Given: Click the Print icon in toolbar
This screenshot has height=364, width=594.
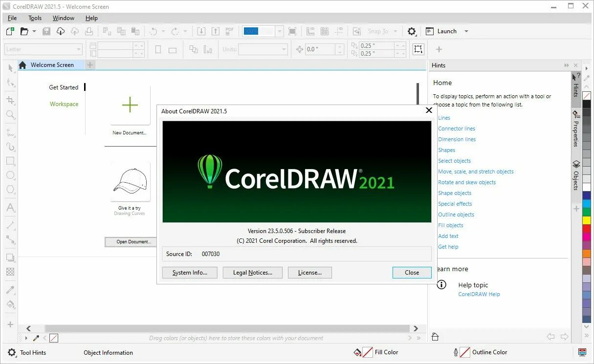Looking at the screenshot, I should point(89,31).
